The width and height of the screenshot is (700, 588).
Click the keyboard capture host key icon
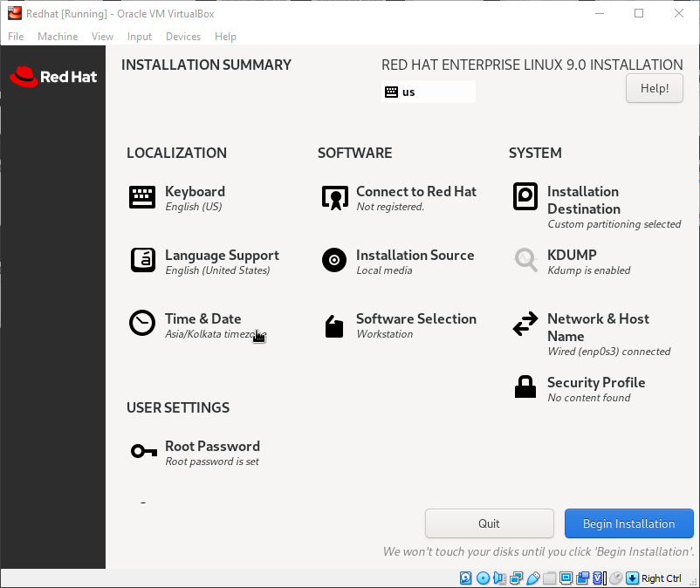pos(632,578)
